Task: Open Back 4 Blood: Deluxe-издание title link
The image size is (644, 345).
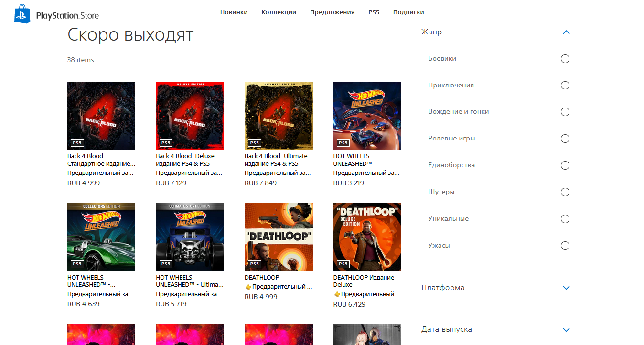Action: [x=186, y=160]
